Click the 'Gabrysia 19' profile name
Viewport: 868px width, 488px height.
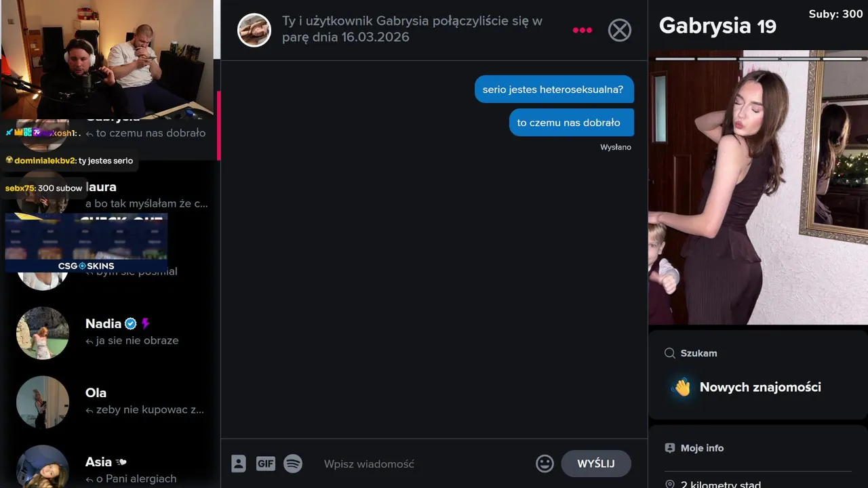[717, 26]
